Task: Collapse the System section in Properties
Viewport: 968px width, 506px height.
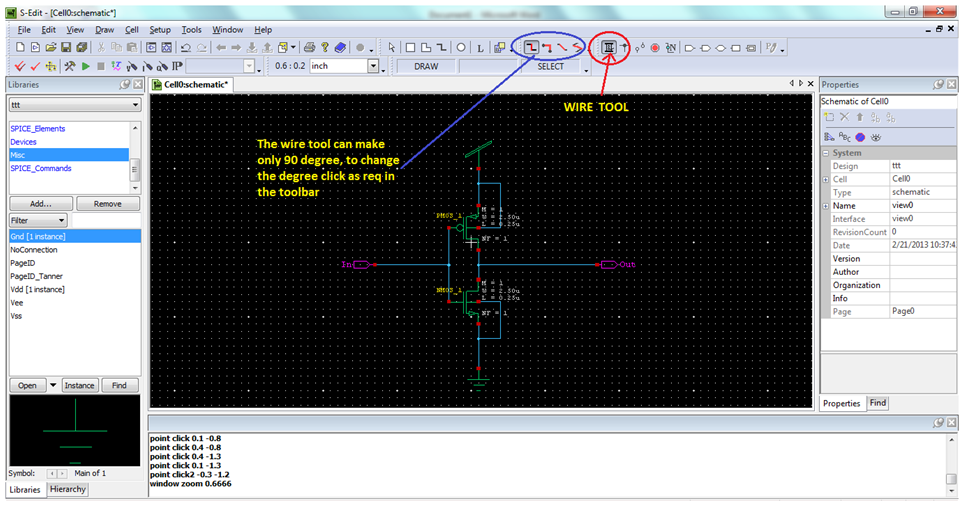Action: pyautogui.click(x=826, y=152)
